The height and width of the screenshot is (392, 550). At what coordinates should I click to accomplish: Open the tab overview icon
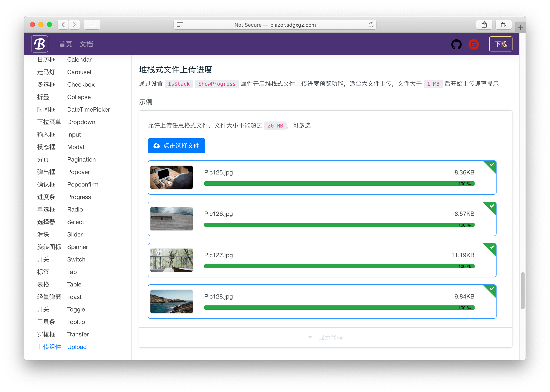[x=503, y=25]
